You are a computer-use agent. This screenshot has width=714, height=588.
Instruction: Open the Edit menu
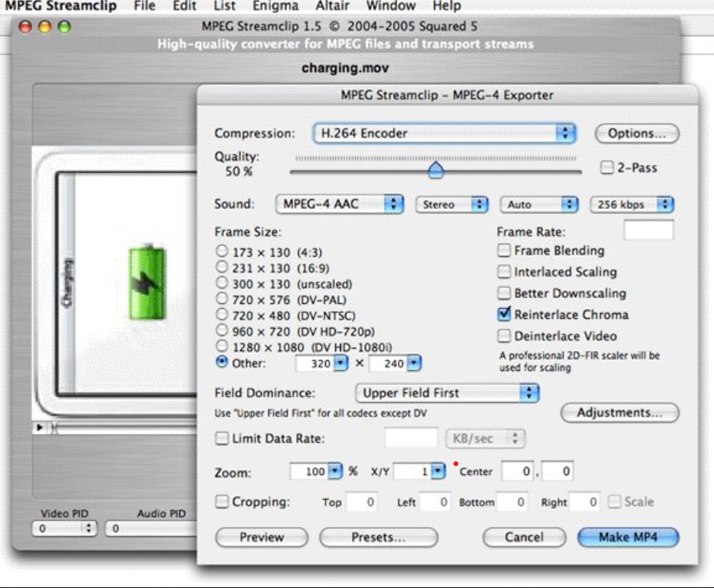(x=184, y=6)
